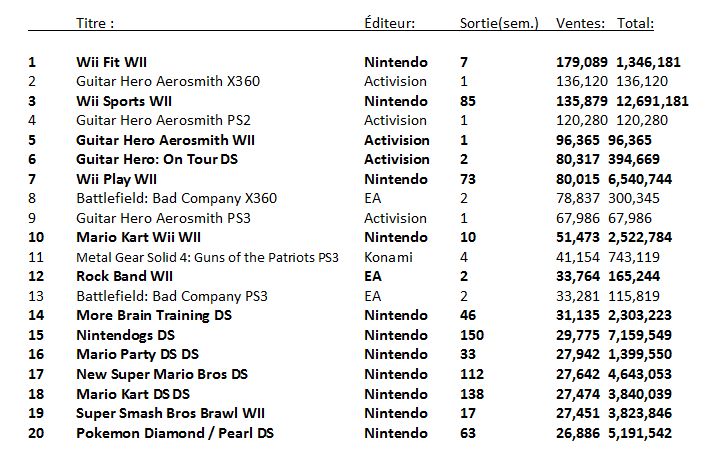Click Nintendogs release weeks value 150

472,335
